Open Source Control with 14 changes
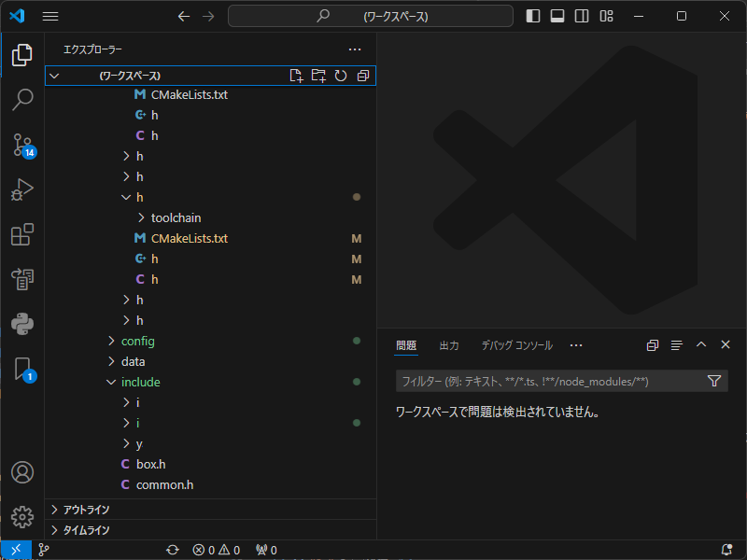747x560 pixels. (21, 145)
